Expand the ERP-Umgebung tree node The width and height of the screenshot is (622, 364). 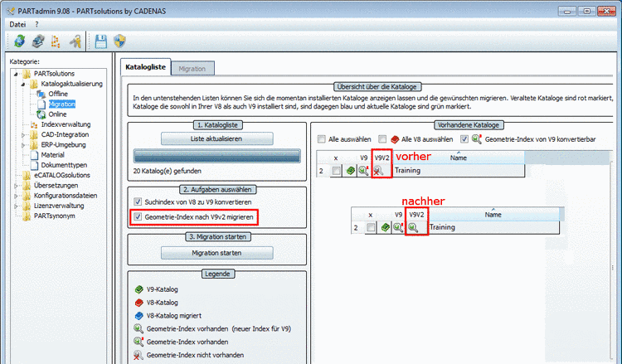(23, 145)
